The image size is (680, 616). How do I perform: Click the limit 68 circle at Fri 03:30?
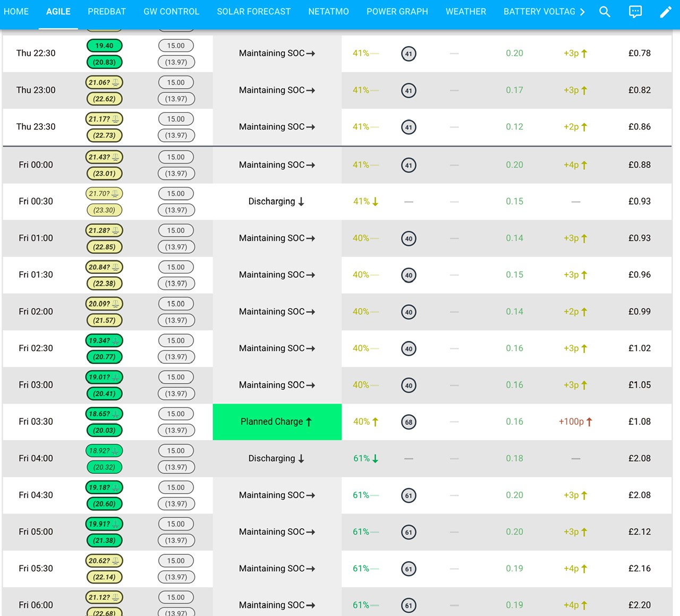point(409,422)
